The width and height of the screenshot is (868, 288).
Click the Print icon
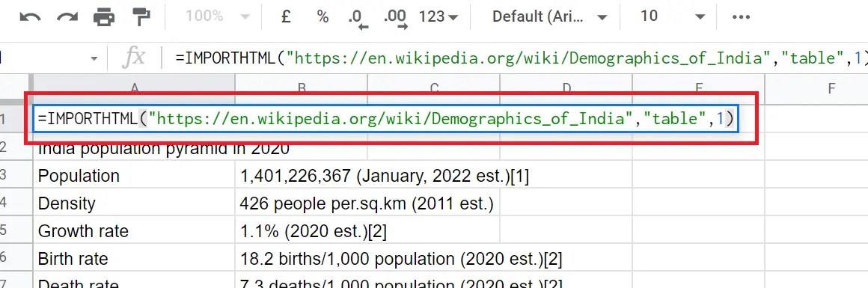(105, 17)
